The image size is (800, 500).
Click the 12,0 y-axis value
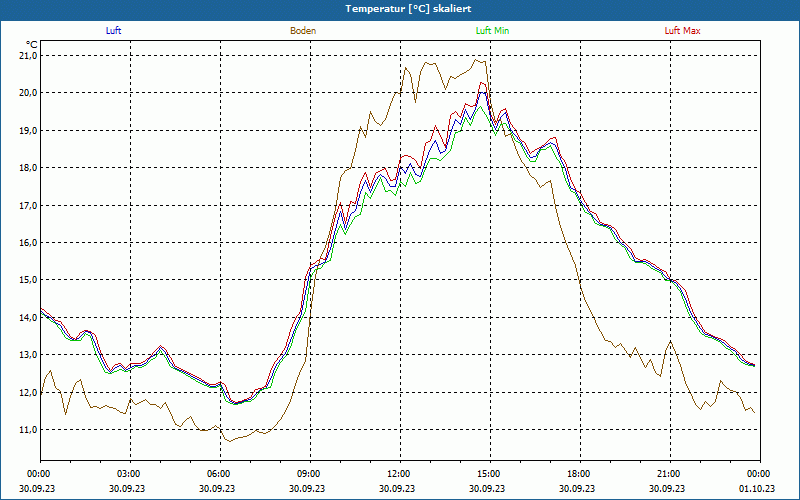[30, 392]
